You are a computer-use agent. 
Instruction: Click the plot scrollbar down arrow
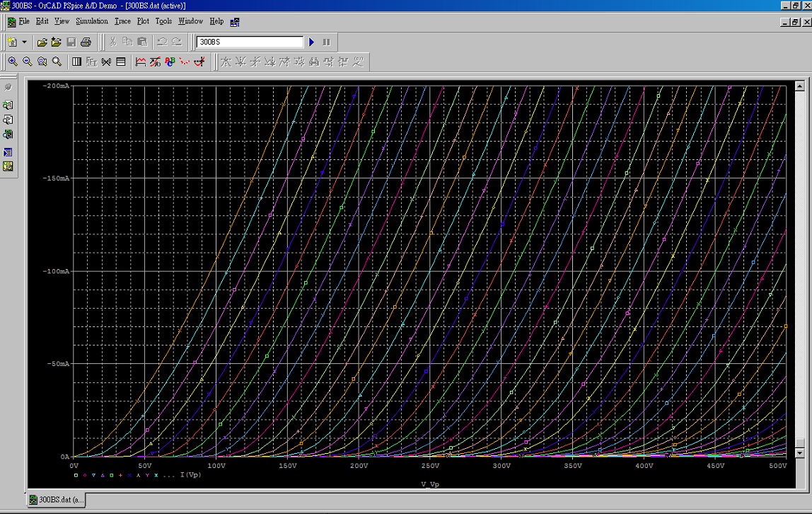click(x=799, y=452)
